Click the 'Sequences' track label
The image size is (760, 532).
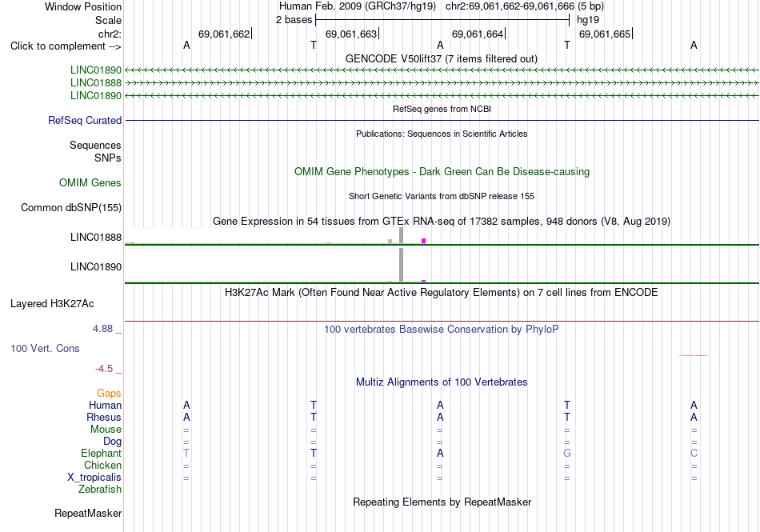(95, 146)
